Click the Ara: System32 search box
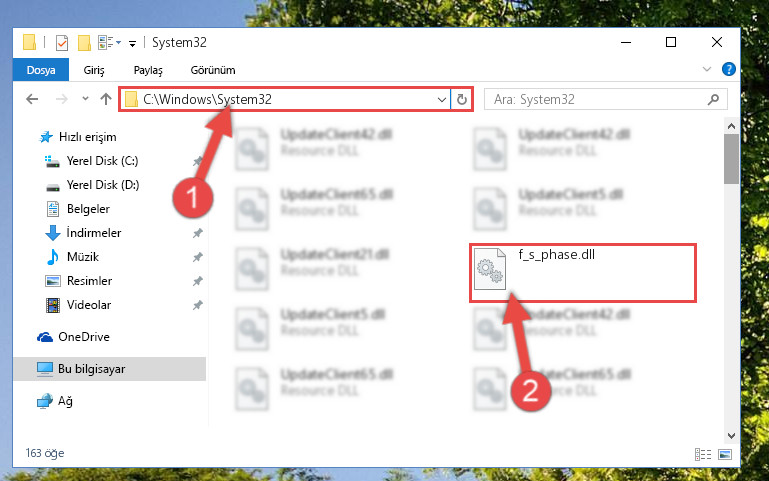The height and width of the screenshot is (481, 769). pyautogui.click(x=605, y=100)
